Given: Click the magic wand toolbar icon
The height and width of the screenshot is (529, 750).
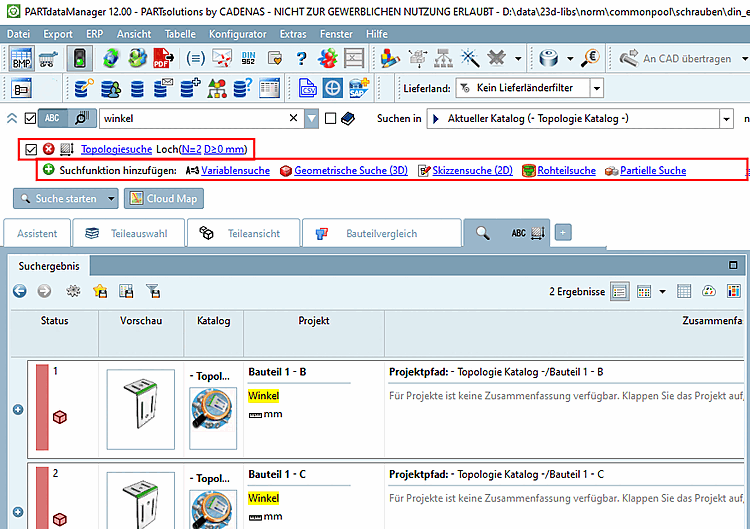Looking at the screenshot, I should (x=470, y=58).
